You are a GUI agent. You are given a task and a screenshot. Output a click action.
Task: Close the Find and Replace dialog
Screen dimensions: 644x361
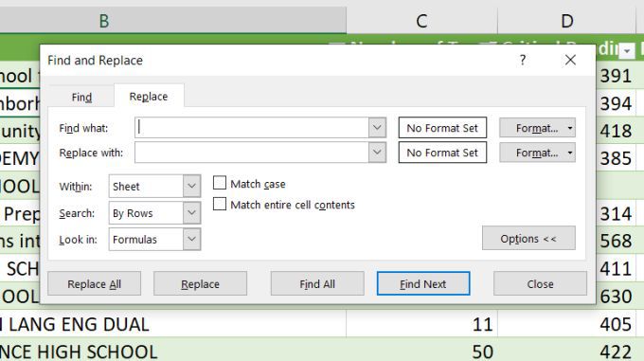tap(570, 61)
